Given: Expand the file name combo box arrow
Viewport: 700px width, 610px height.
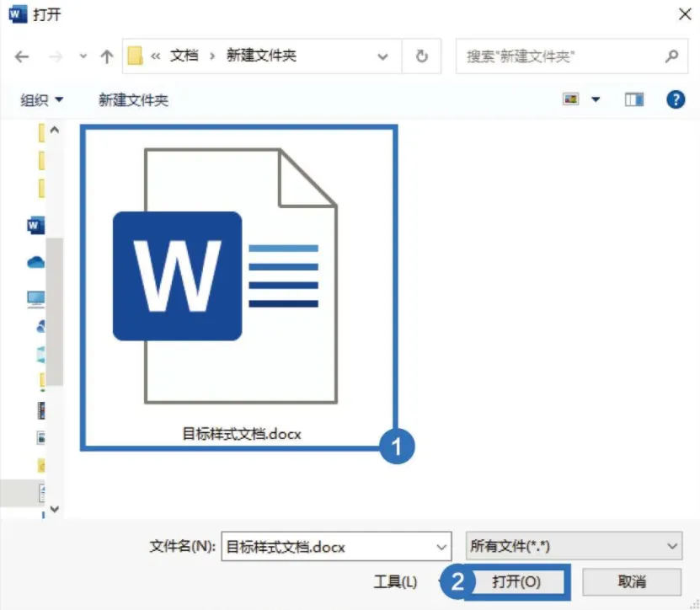Looking at the screenshot, I should click(441, 547).
